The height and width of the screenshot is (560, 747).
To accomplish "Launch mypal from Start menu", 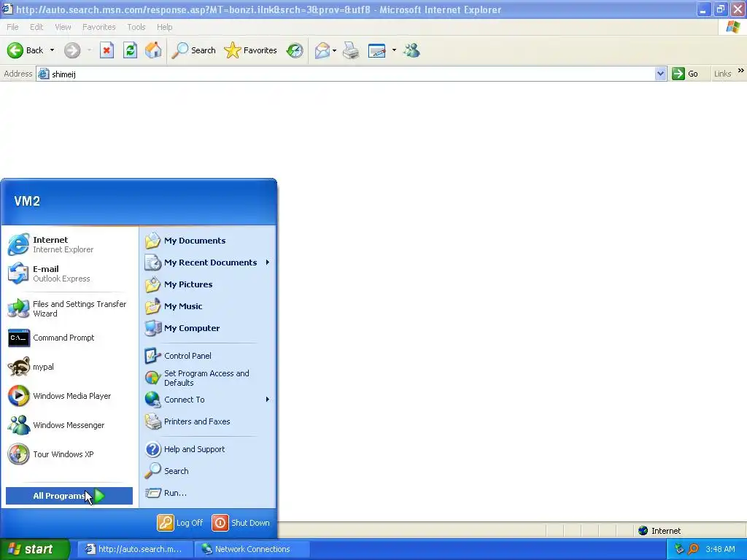I will pos(69,367).
